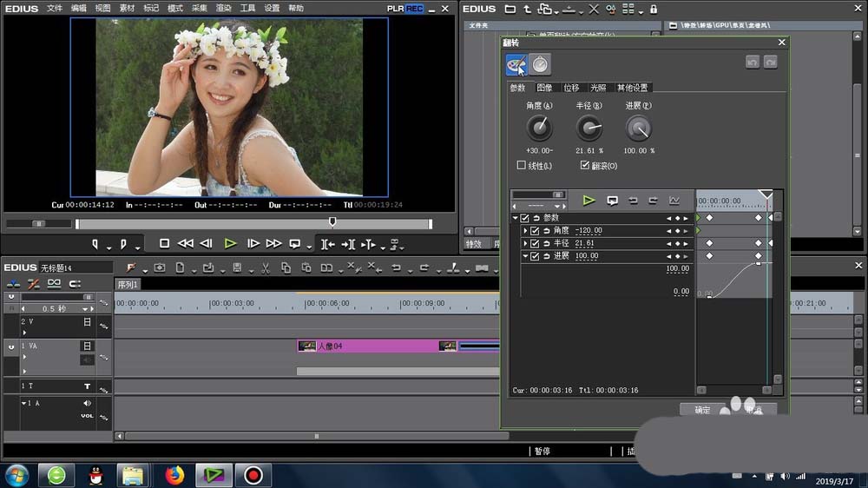The height and width of the screenshot is (488, 868).
Task: Click the fast forward button in preview
Action: pyautogui.click(x=273, y=244)
